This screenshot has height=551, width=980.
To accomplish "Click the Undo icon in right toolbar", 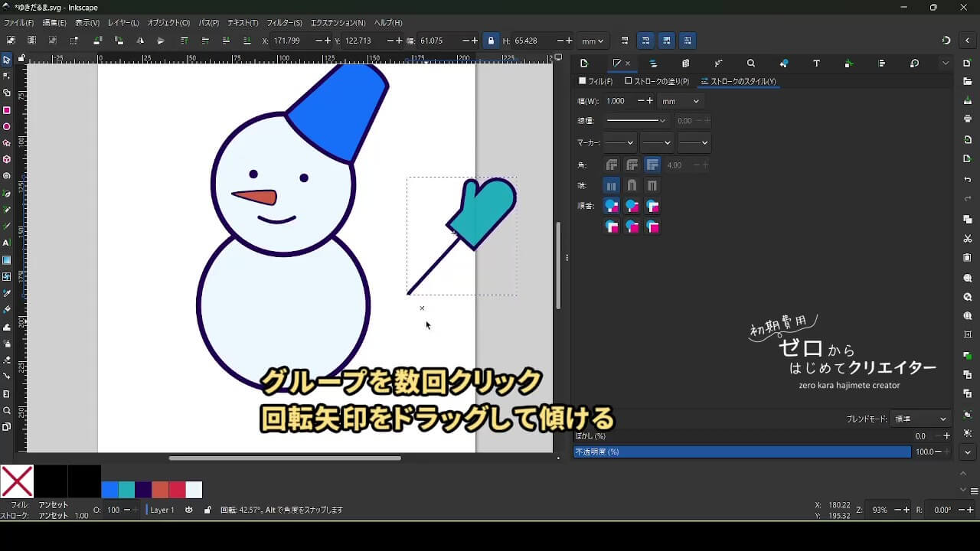I will [968, 180].
